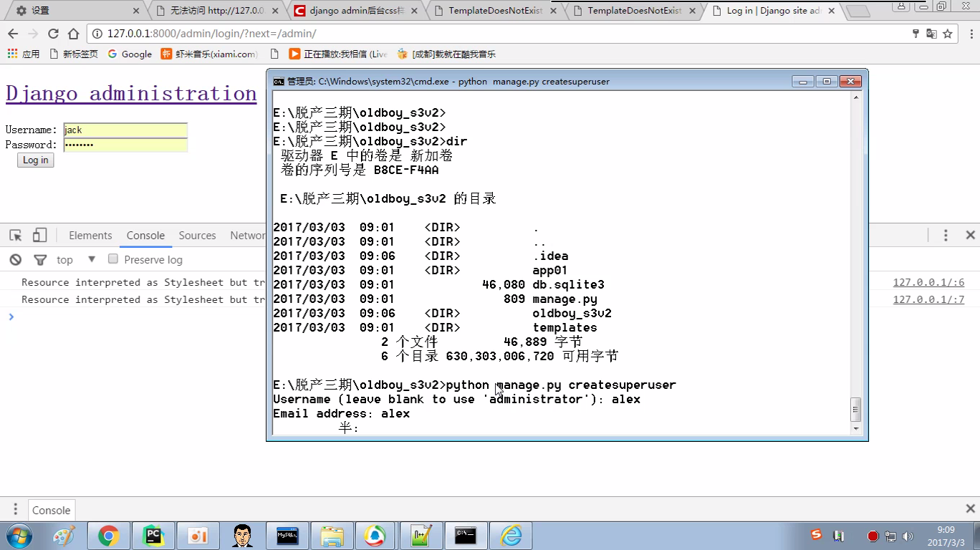Switch to first TemplateDoesNotExist tab
This screenshot has width=980, height=550.
(494, 11)
